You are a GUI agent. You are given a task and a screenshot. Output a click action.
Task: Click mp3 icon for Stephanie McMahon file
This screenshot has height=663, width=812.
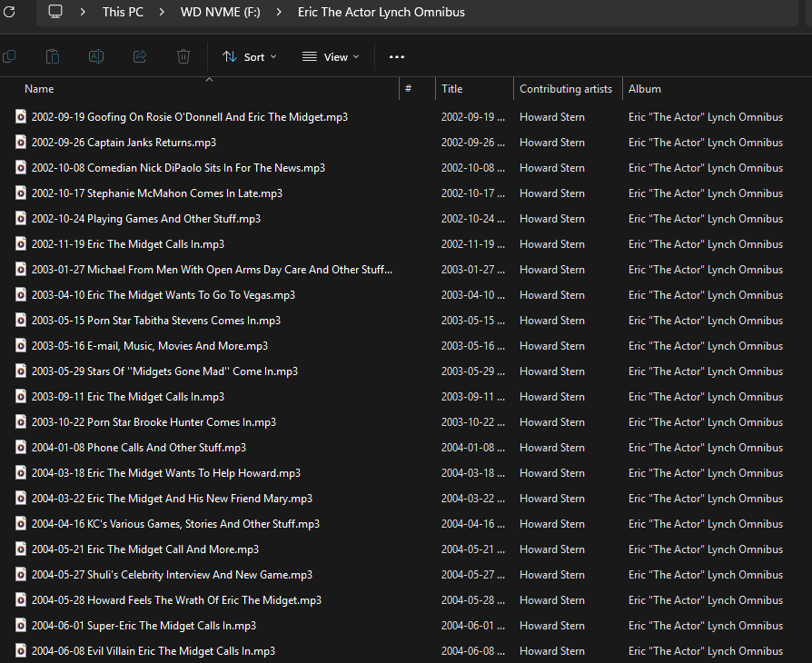coord(21,193)
